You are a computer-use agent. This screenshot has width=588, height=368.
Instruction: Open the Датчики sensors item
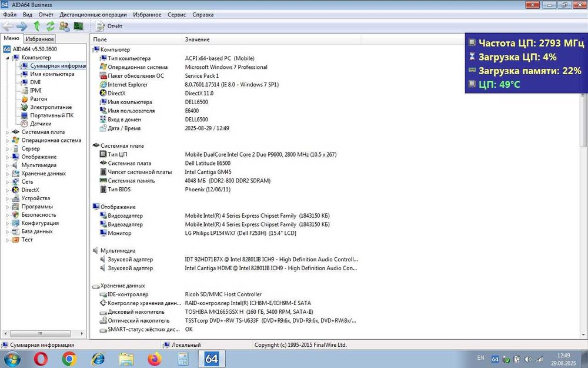36,124
